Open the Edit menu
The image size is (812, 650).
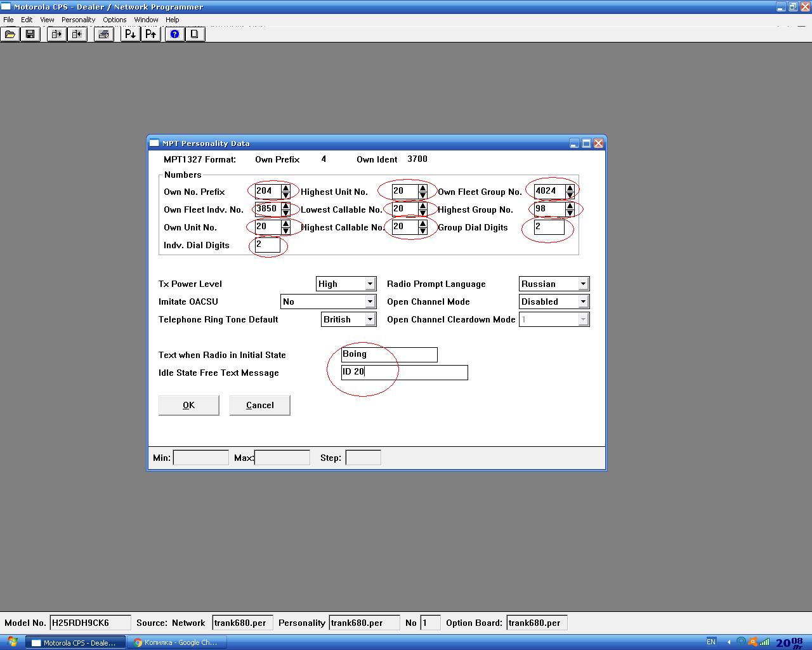tap(27, 20)
